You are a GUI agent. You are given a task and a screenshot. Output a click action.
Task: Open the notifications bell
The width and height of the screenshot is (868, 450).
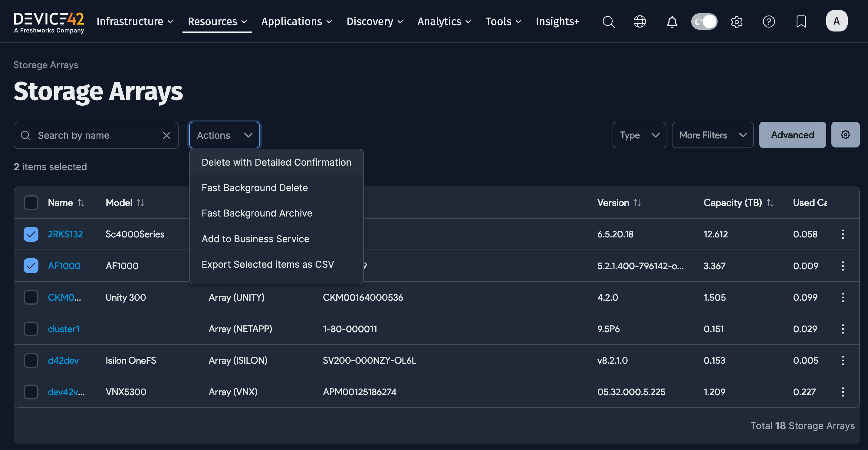tap(672, 22)
